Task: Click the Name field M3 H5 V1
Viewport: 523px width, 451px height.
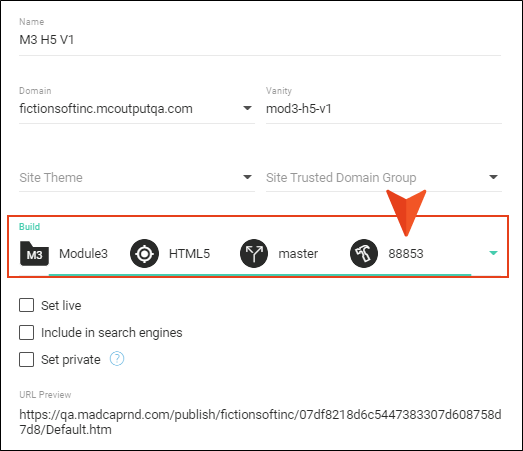Action: tap(260, 40)
